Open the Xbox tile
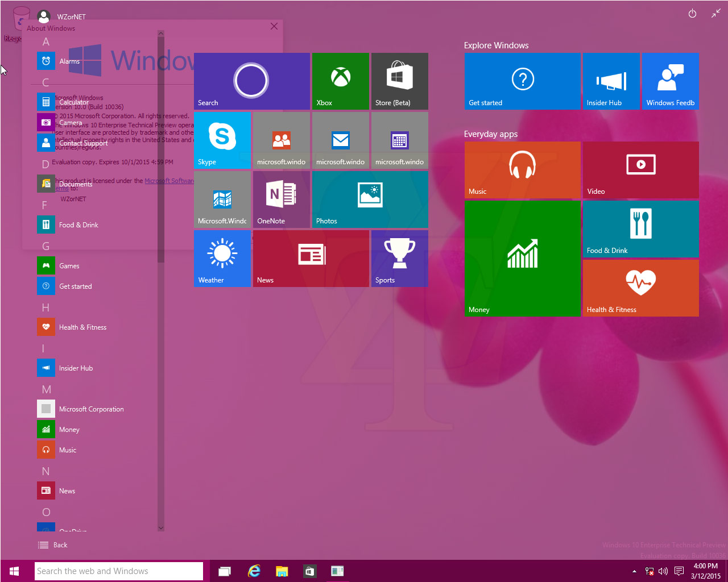Viewport: 728px width, 582px height. [x=340, y=81]
